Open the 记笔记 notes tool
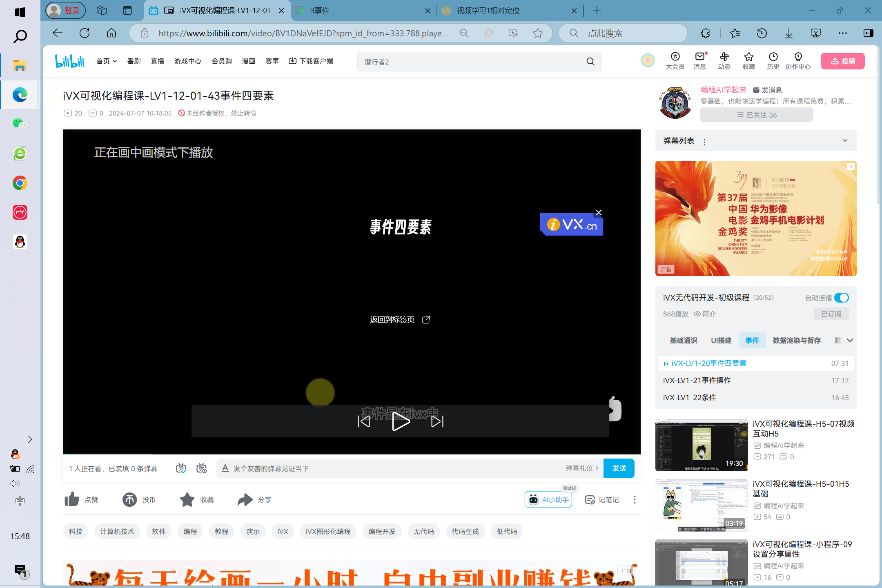 point(602,499)
